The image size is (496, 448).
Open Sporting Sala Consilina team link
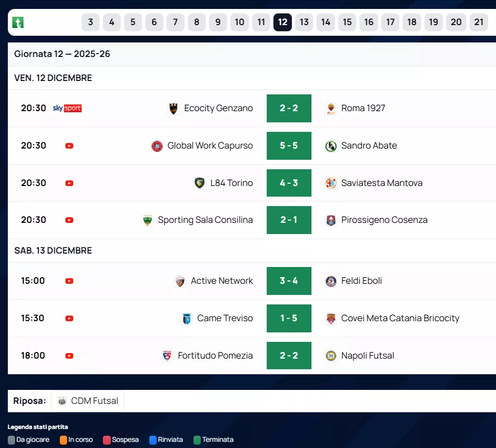[205, 220]
